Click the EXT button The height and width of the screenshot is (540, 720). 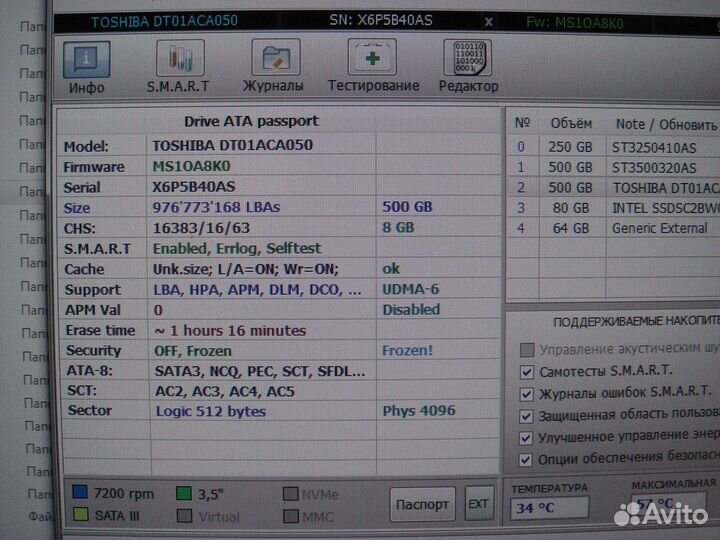[478, 504]
